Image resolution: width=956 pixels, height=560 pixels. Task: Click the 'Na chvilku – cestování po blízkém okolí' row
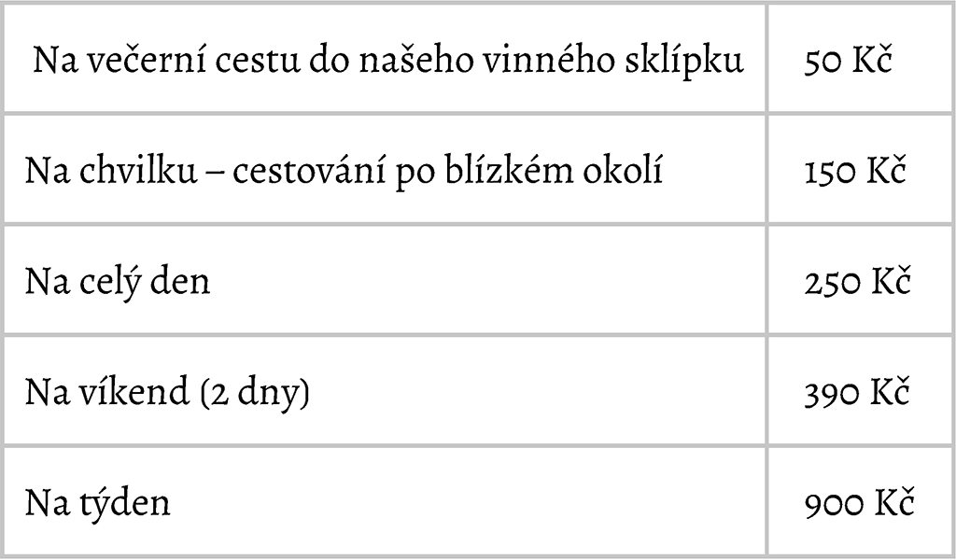click(478, 170)
